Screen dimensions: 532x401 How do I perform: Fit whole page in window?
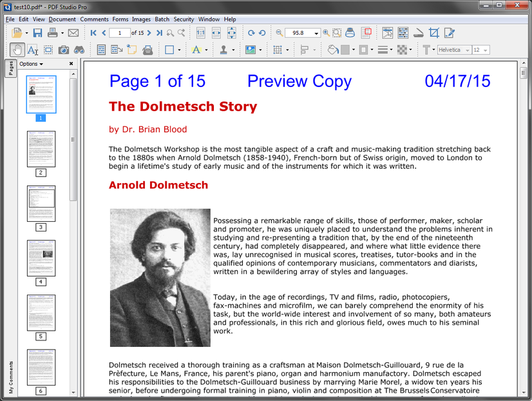tap(232, 33)
